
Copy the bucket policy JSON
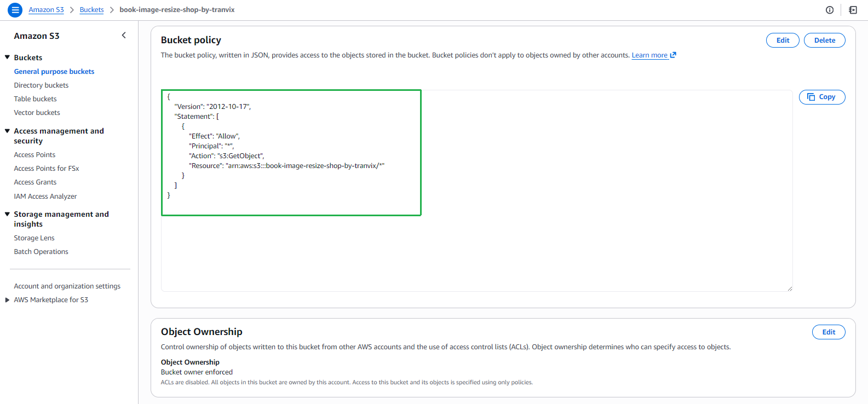pyautogui.click(x=822, y=97)
